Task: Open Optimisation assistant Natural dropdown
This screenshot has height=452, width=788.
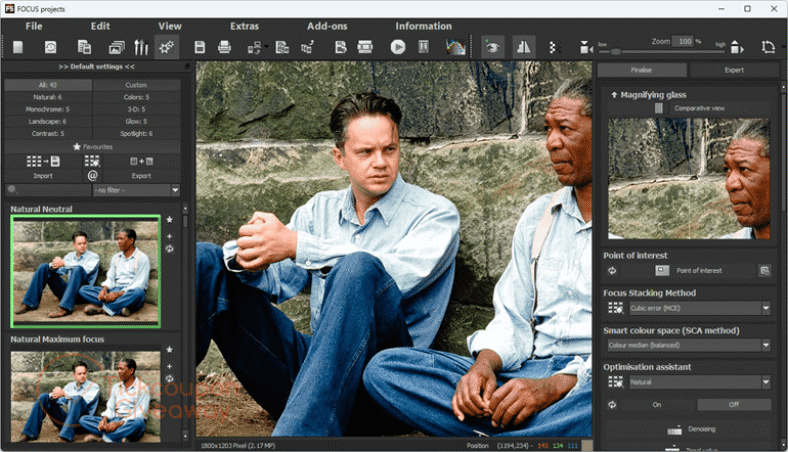Action: tap(700, 382)
